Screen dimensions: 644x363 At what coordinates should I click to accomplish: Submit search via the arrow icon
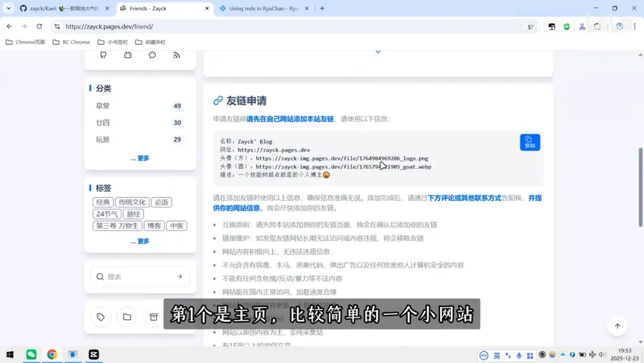[179, 276]
